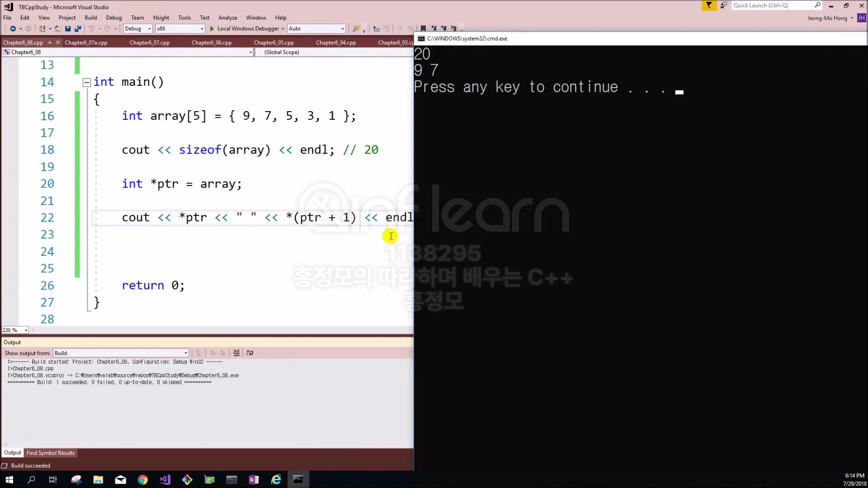
Task: Click the Jeong-Mo Hong account name
Action: pyautogui.click(x=827, y=18)
